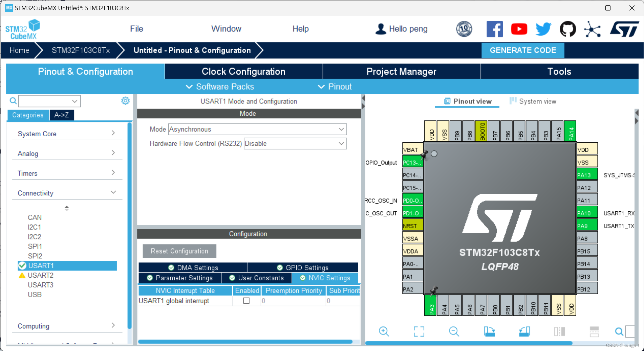Open the User Constants tab
Viewport: 644px width, 351px height.
[256, 278]
